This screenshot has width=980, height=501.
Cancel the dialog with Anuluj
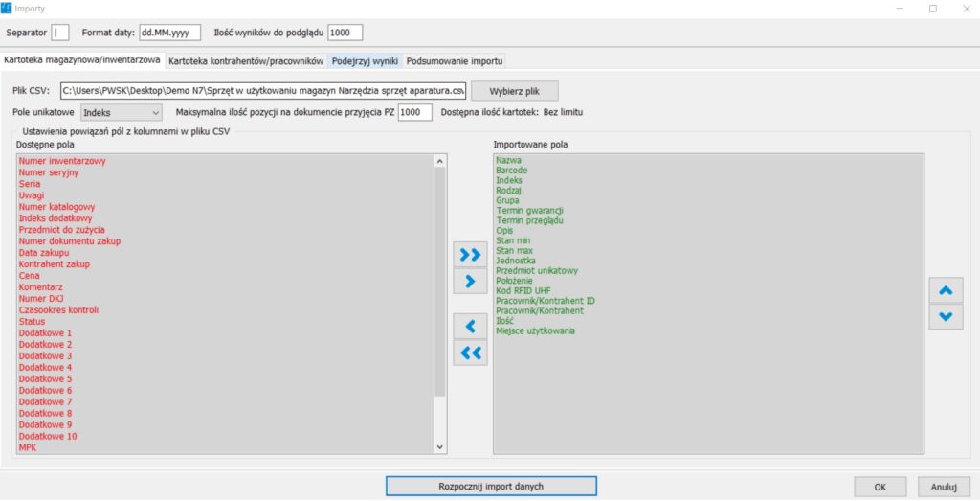944,487
